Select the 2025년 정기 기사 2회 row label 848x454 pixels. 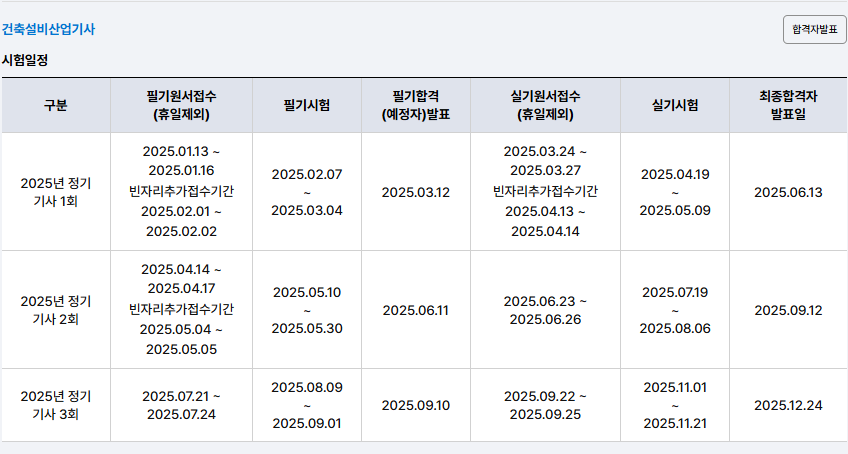(56, 310)
